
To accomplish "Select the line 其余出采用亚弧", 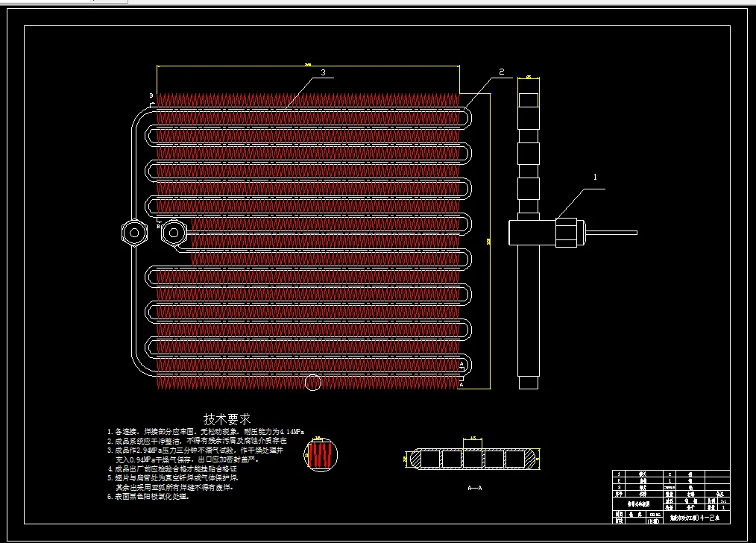I will point(174,488).
